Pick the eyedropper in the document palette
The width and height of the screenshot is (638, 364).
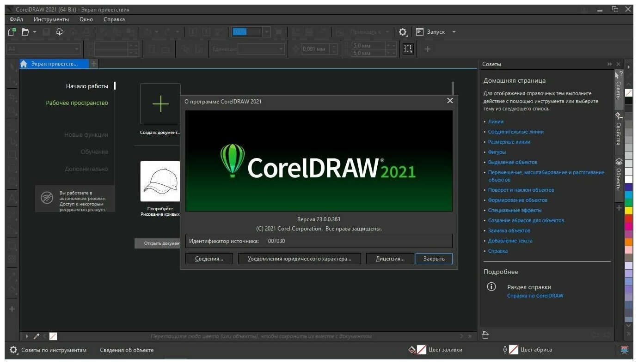(37, 336)
